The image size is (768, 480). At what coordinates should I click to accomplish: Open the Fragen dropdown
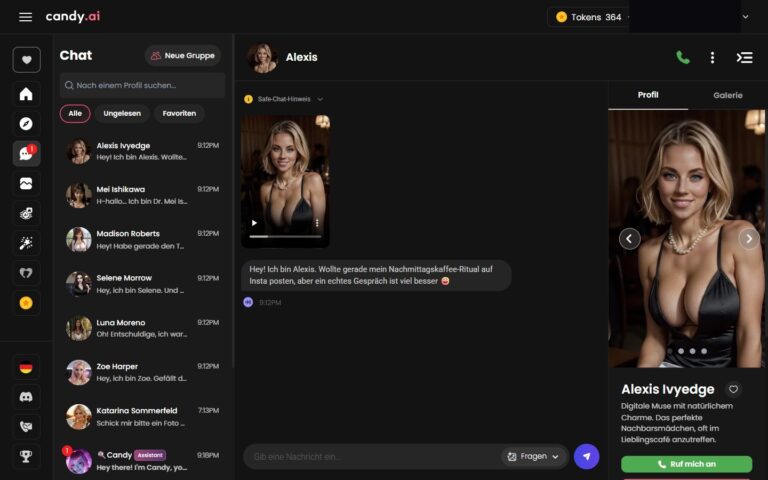pyautogui.click(x=532, y=456)
